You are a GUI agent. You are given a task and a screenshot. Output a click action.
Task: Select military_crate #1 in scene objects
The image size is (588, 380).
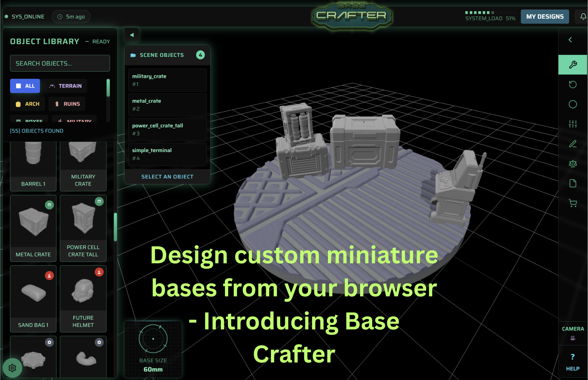click(167, 80)
